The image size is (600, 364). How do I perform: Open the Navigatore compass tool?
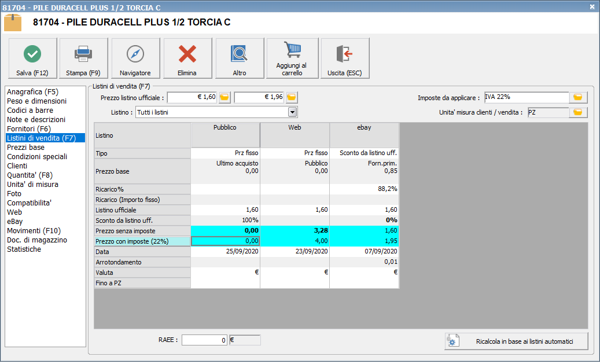[x=135, y=58]
